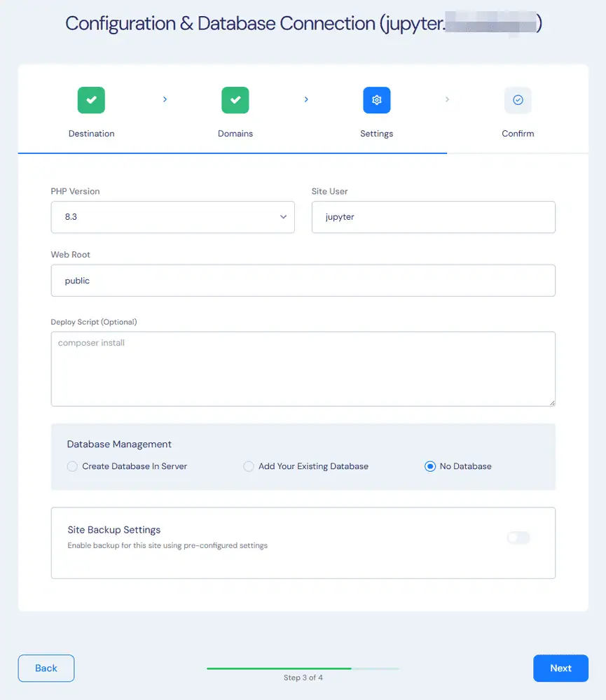Viewport: 606px width, 700px height.
Task: Click the Database Management heading
Action: click(x=119, y=444)
